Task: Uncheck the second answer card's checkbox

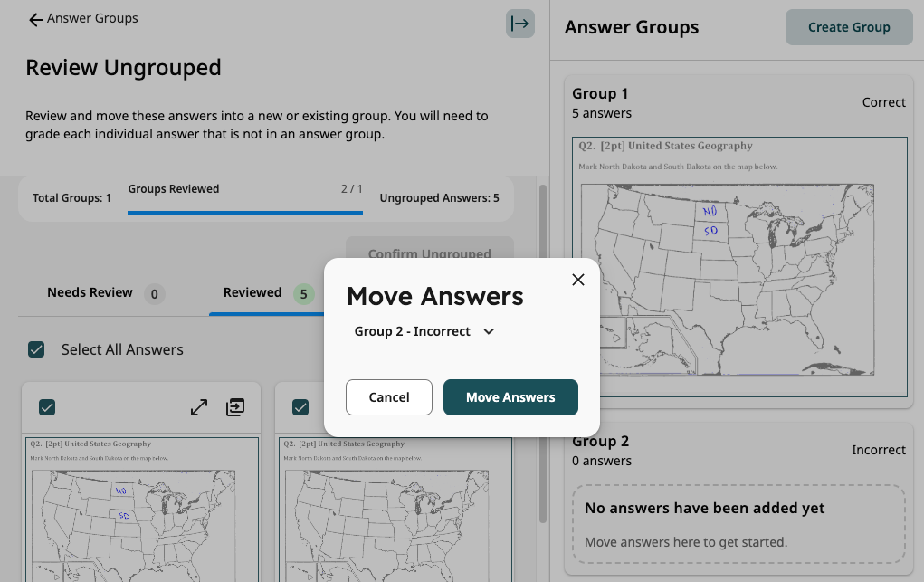Action: coord(300,407)
